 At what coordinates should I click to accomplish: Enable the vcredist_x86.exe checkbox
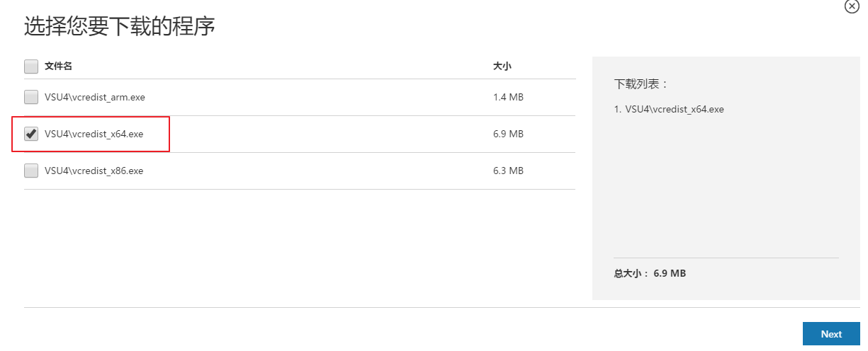tap(31, 171)
